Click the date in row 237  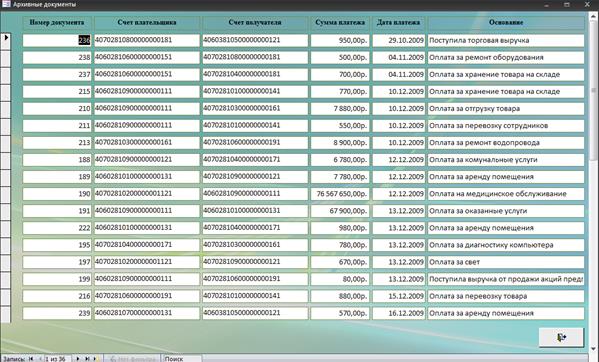point(398,74)
